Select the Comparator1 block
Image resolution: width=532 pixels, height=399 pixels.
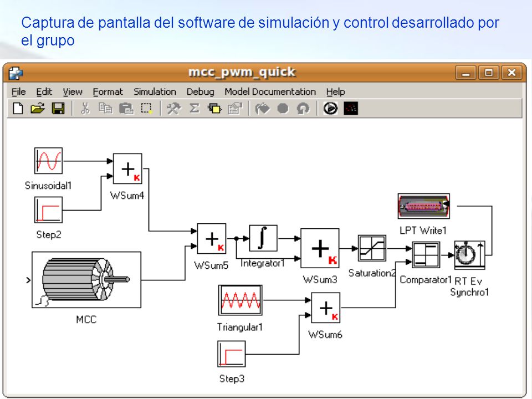click(426, 255)
